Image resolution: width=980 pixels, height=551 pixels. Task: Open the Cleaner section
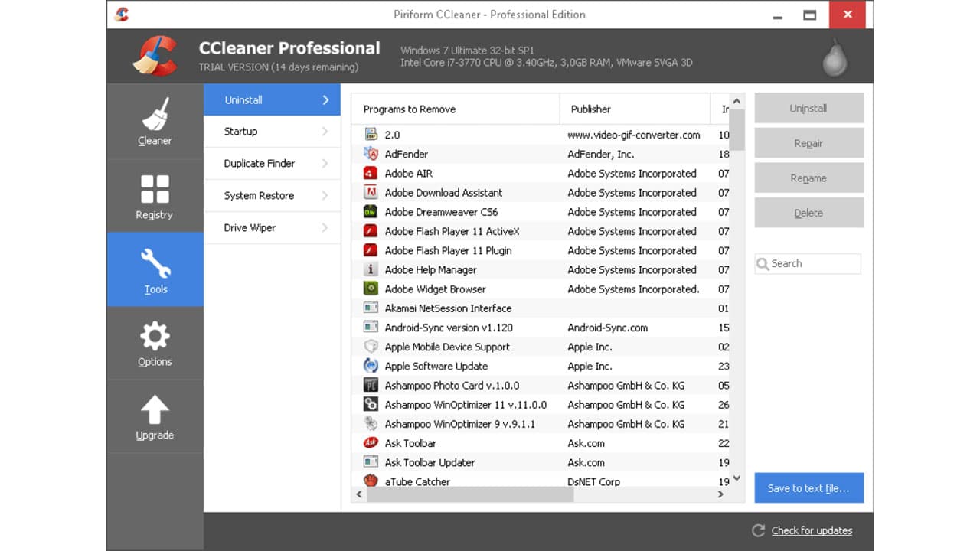[x=154, y=122]
